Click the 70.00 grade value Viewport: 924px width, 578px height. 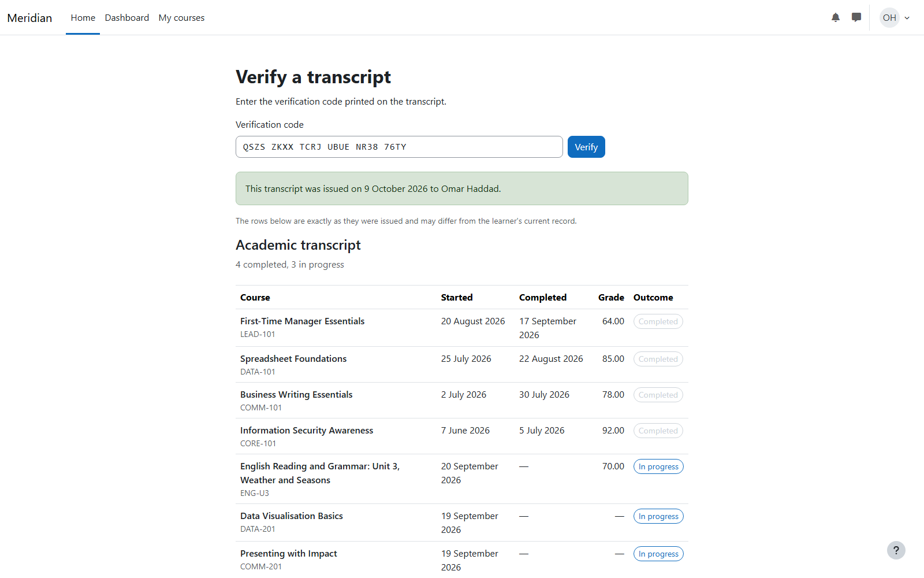[613, 466]
